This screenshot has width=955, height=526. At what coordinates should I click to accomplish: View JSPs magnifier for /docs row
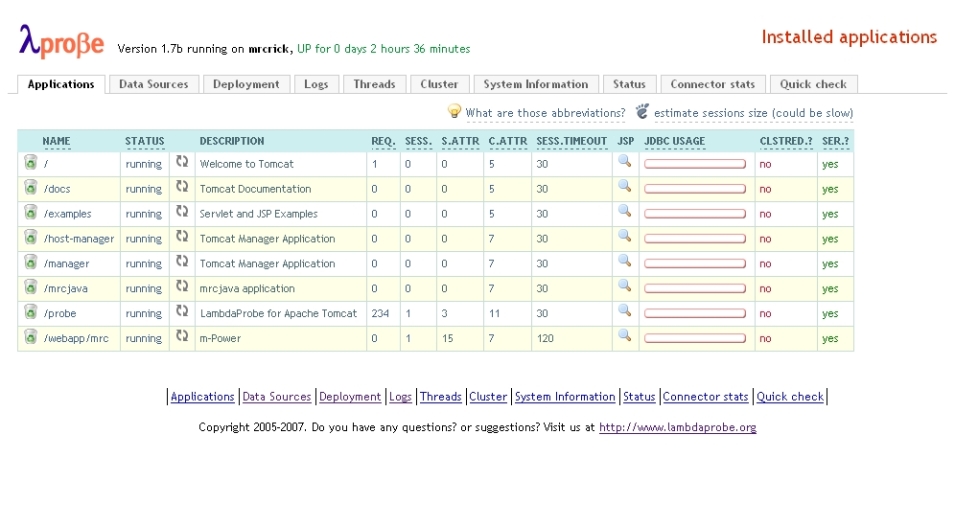click(624, 186)
